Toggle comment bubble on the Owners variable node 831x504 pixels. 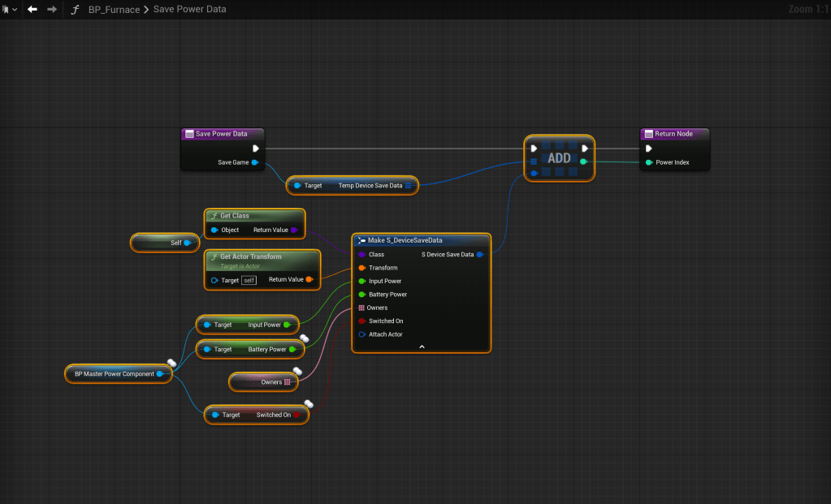pyautogui.click(x=298, y=371)
